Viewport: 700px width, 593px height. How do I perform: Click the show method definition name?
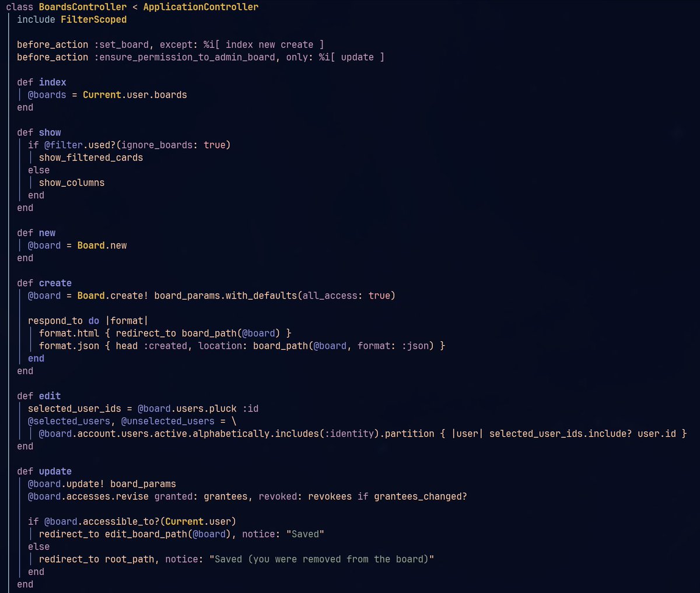(x=50, y=132)
